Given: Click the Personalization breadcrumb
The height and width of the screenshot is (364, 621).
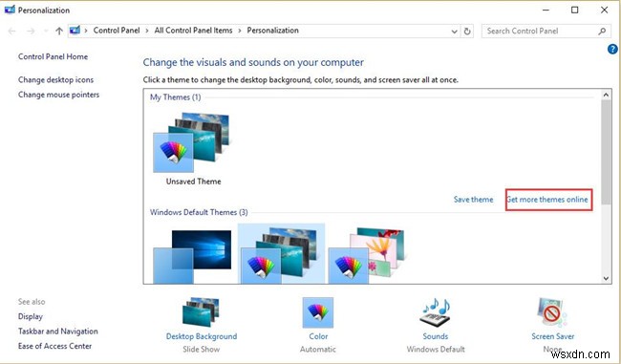Looking at the screenshot, I should point(273,31).
